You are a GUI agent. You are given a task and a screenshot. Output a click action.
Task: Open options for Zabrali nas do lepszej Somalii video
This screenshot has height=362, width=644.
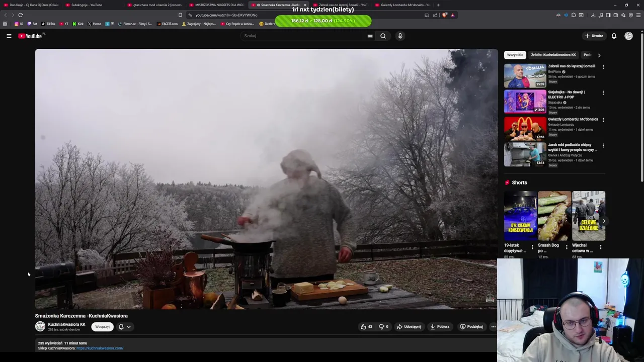click(603, 66)
